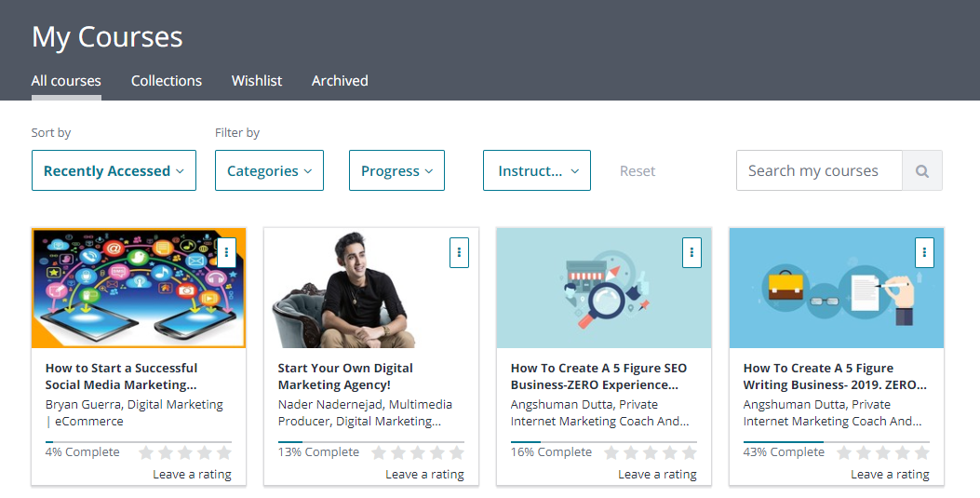This screenshot has width=980, height=498.
Task: Reset the applied course filters
Action: (x=638, y=171)
